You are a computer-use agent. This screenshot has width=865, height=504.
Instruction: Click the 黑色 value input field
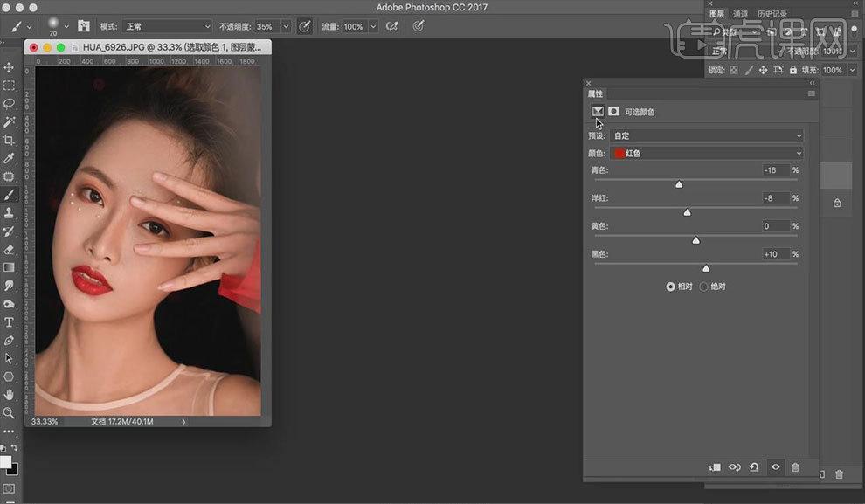pos(776,254)
